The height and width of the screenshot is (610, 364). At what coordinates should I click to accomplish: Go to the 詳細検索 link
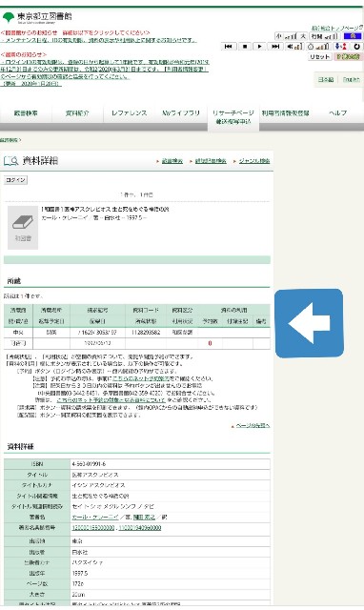(172, 161)
